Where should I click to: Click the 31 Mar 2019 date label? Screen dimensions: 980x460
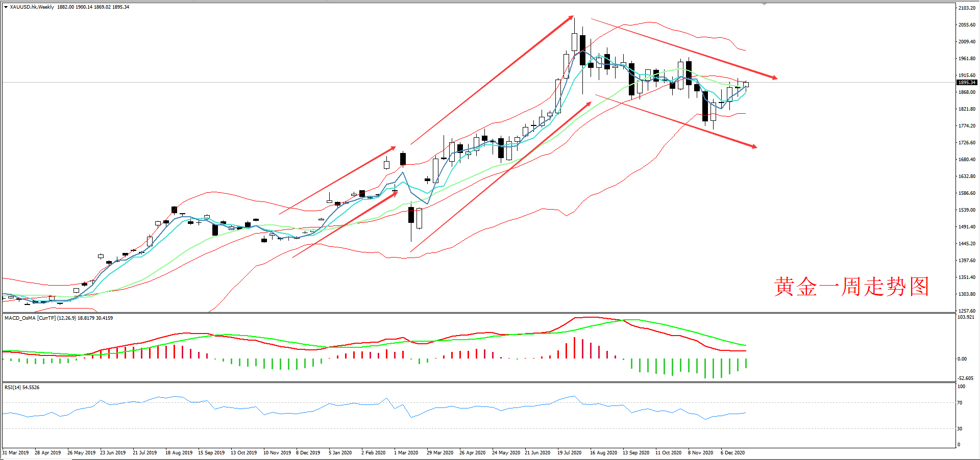[x=16, y=452]
